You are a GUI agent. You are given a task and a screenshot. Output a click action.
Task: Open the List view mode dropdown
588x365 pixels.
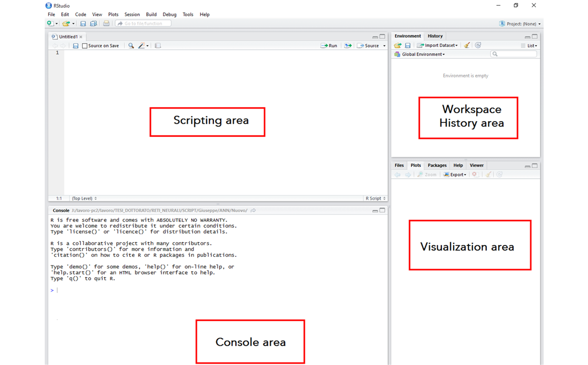(x=529, y=46)
